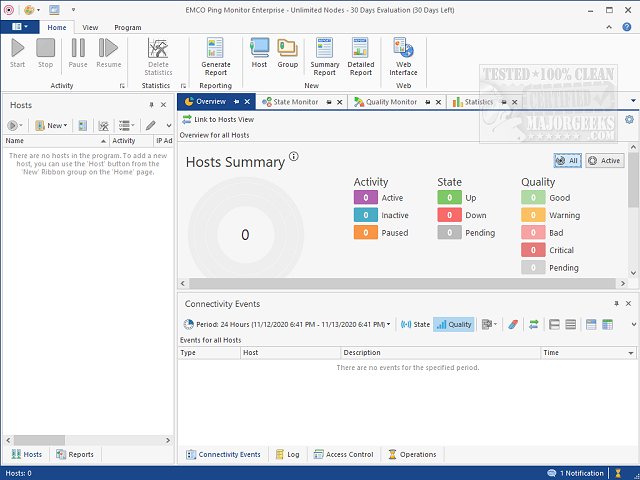Open the Summary Report icon
640x480 pixels.
pos(325,56)
